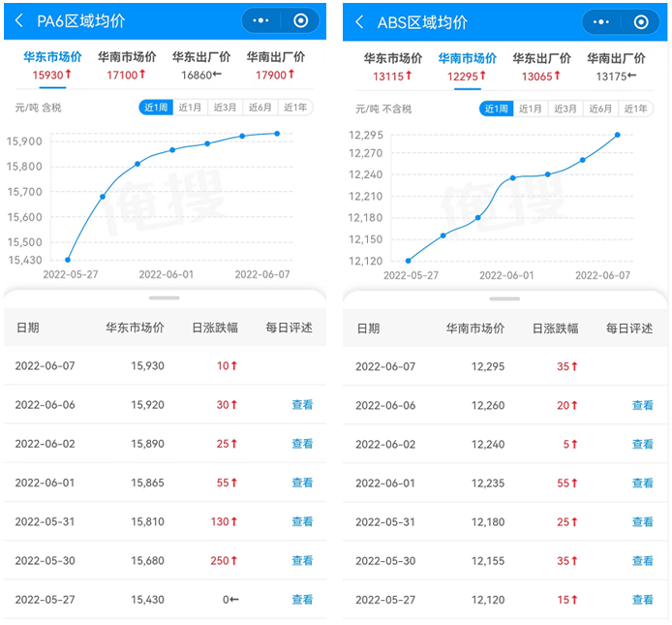The image size is (672, 625).
Task: Go back from PA6区域均价 page
Action: pyautogui.click(x=18, y=20)
